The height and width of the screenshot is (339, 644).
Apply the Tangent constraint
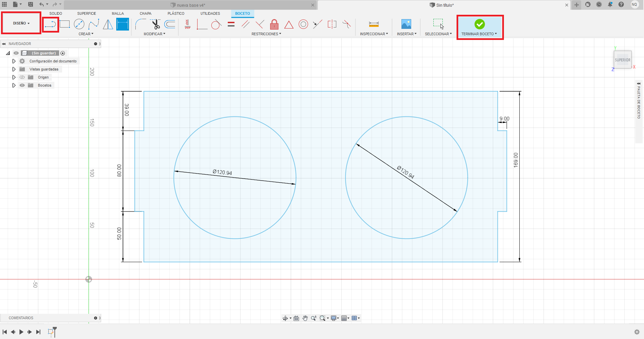(216, 24)
